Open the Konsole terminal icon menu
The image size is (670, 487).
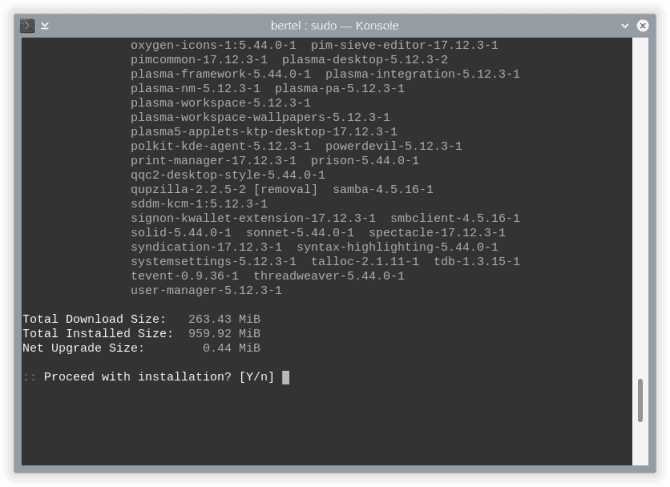click(x=27, y=26)
